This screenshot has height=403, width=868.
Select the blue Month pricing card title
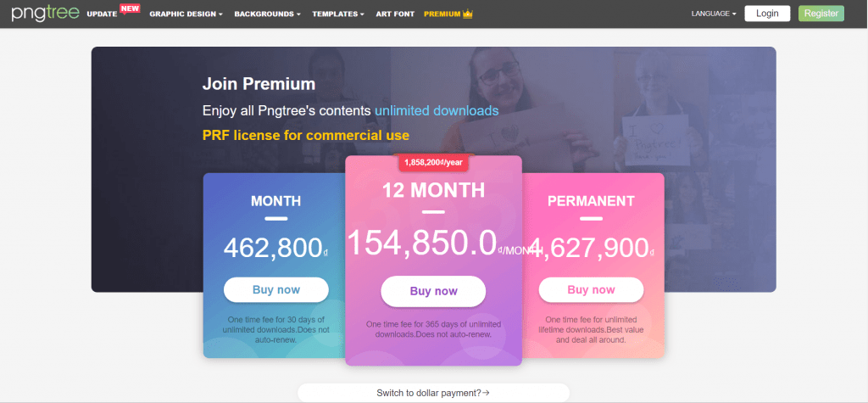pyautogui.click(x=275, y=201)
